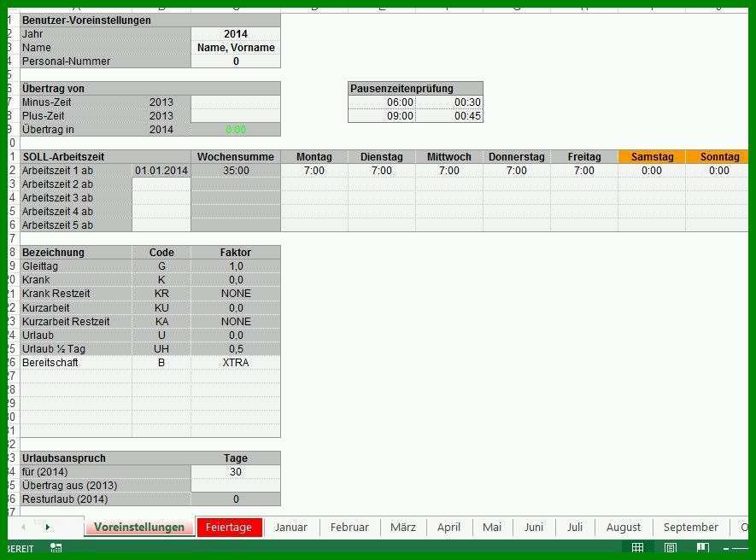Click the Arbeitszeit 2 ab date cell
This screenshot has width=756, height=560.
coord(161,184)
